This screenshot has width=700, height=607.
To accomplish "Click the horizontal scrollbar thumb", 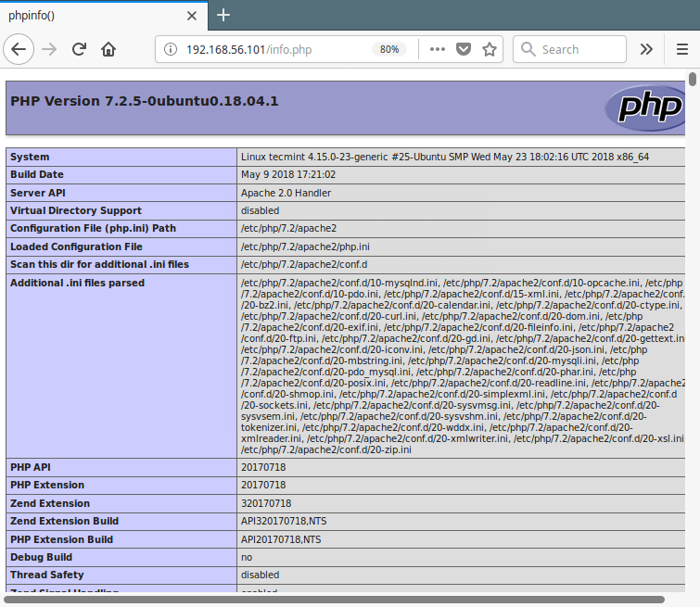I will click(335, 599).
